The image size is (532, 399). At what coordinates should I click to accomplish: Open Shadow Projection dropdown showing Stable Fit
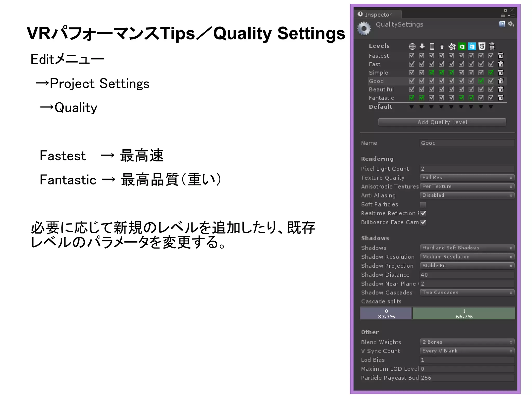(x=467, y=266)
